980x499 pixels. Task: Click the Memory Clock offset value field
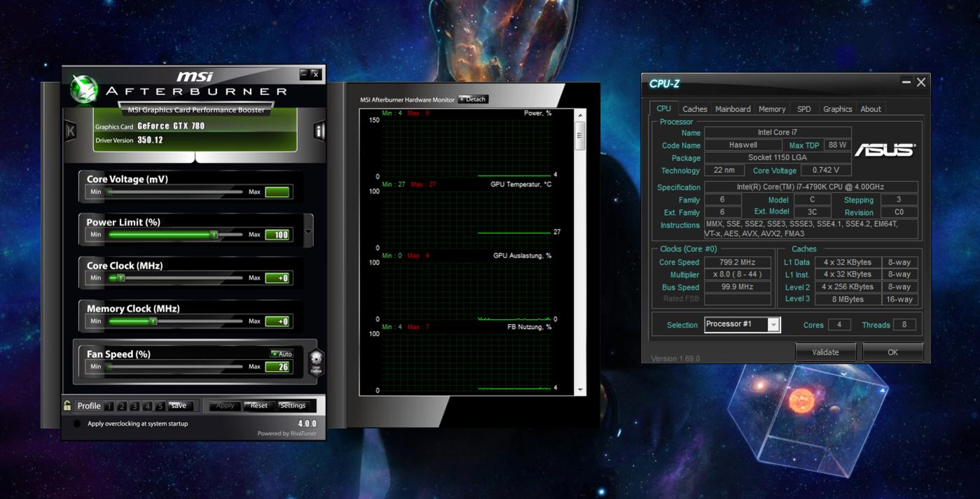pyautogui.click(x=277, y=321)
